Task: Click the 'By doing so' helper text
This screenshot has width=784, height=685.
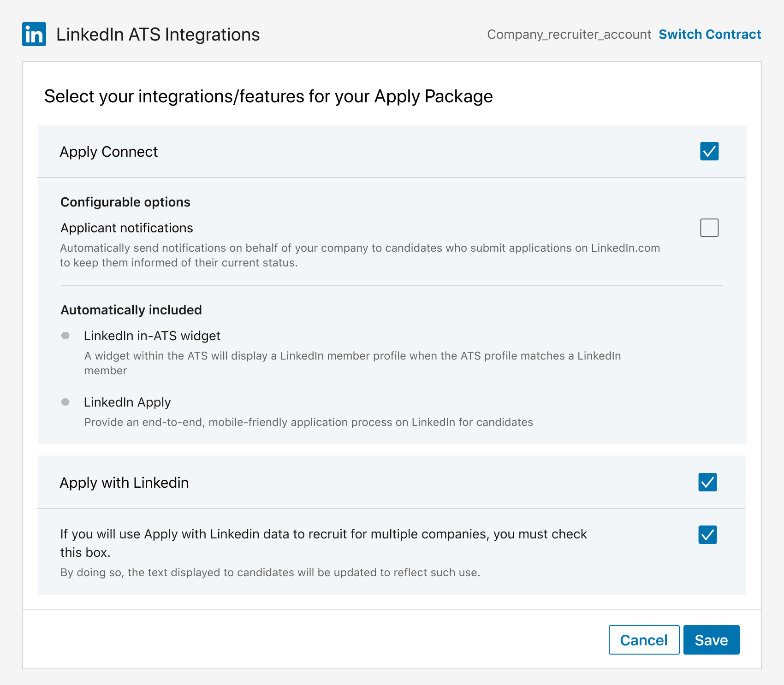Action: [x=270, y=573]
